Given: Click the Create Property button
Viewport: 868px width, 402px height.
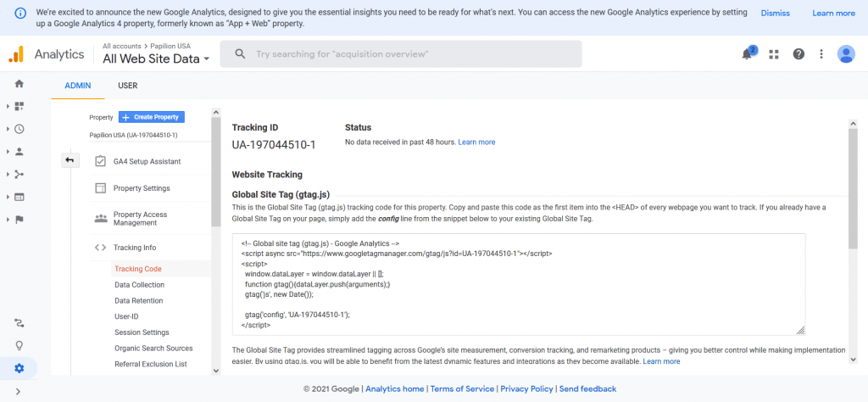Looking at the screenshot, I should pyautogui.click(x=152, y=117).
